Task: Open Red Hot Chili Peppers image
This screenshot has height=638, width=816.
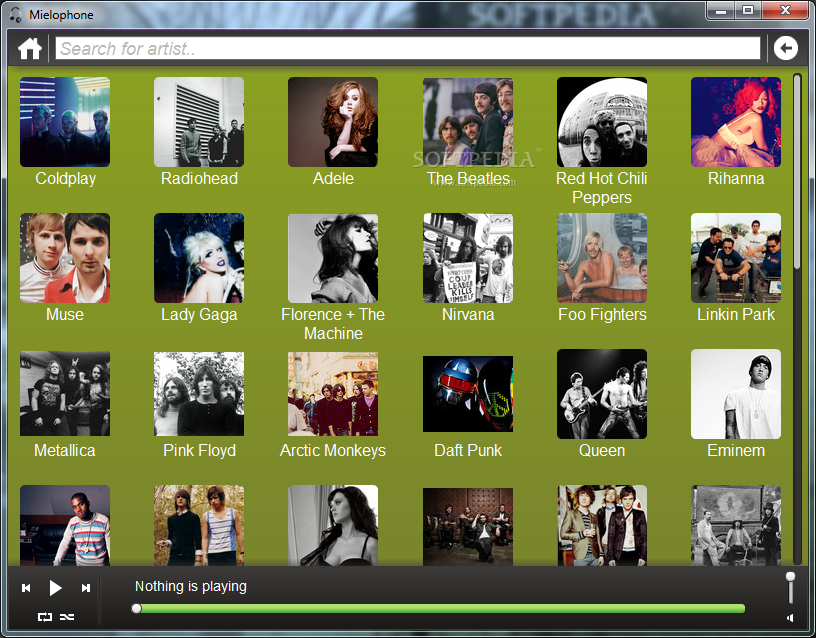Action: pyautogui.click(x=602, y=122)
